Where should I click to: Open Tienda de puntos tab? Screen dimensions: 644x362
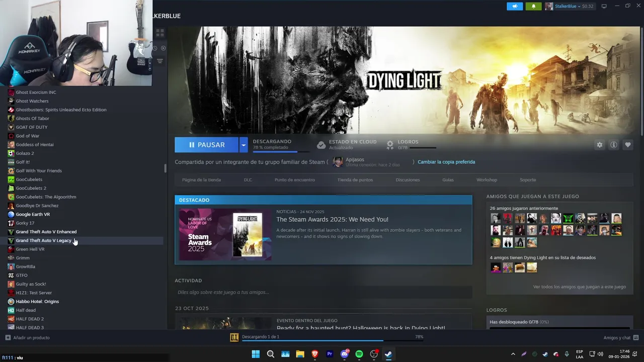355,179
